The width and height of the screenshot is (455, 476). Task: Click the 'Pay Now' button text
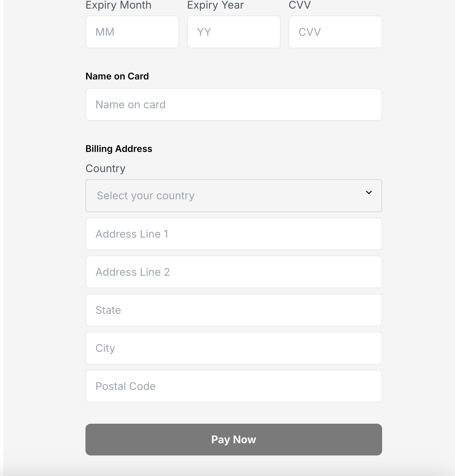[233, 440]
